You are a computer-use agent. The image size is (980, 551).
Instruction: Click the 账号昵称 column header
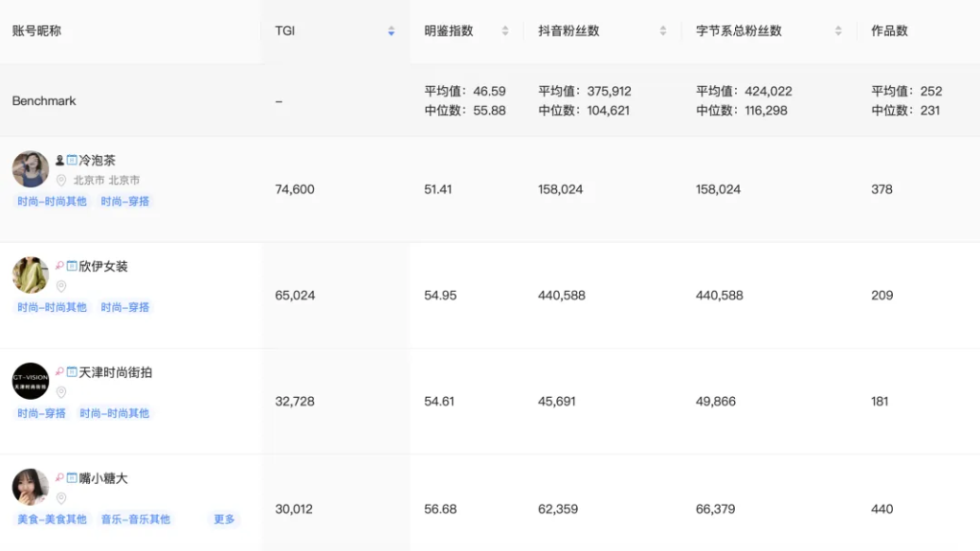point(37,31)
